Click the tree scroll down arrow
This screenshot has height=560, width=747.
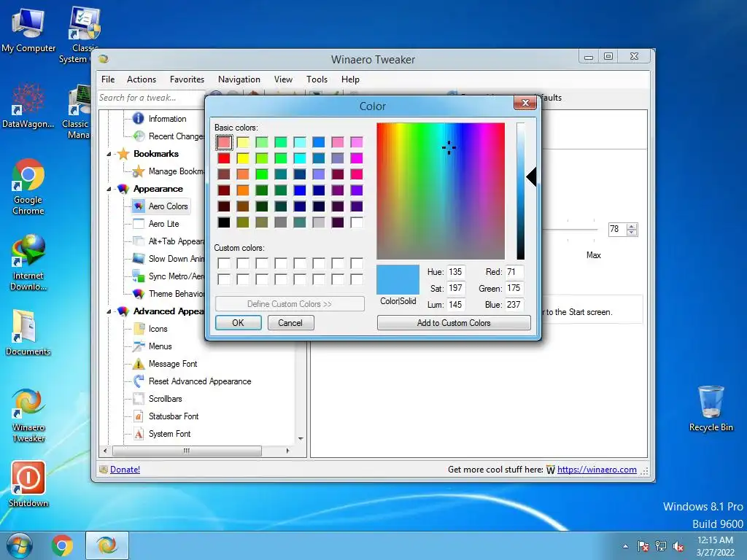(x=301, y=438)
